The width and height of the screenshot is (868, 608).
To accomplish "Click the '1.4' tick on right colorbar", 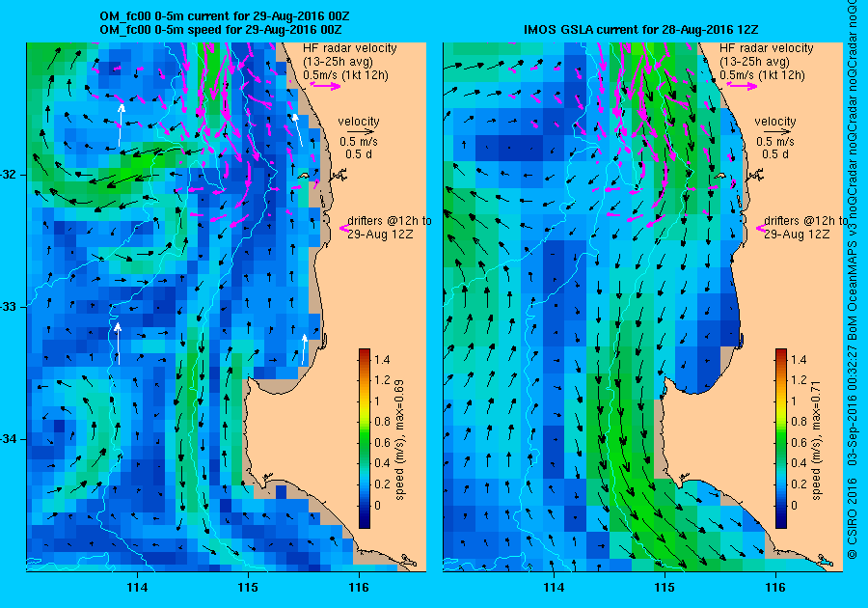I will click(x=799, y=359).
